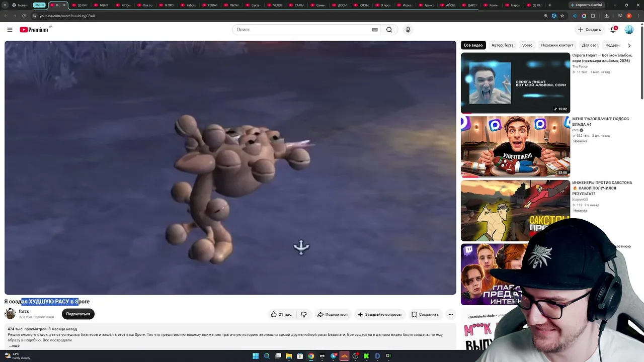Go to YouTube Premium home via logo
The height and width of the screenshot is (362, 644).
(34, 30)
